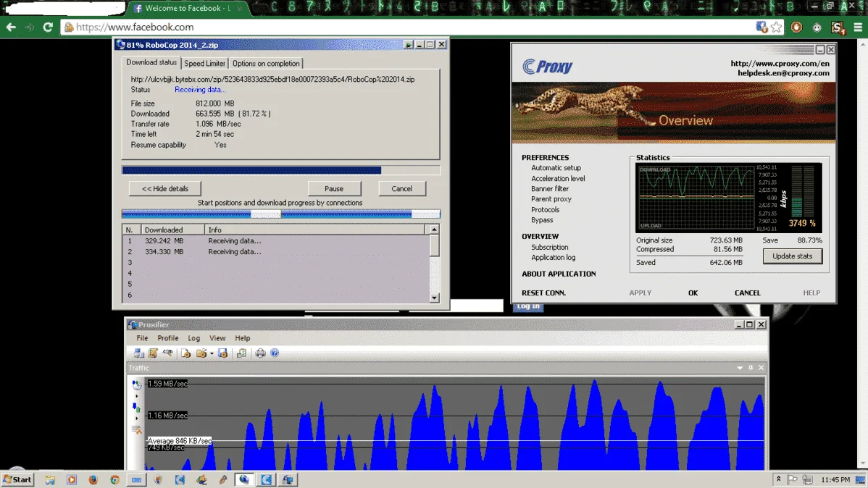Click the Start button on taskbar
The image size is (868, 488).
point(17,480)
